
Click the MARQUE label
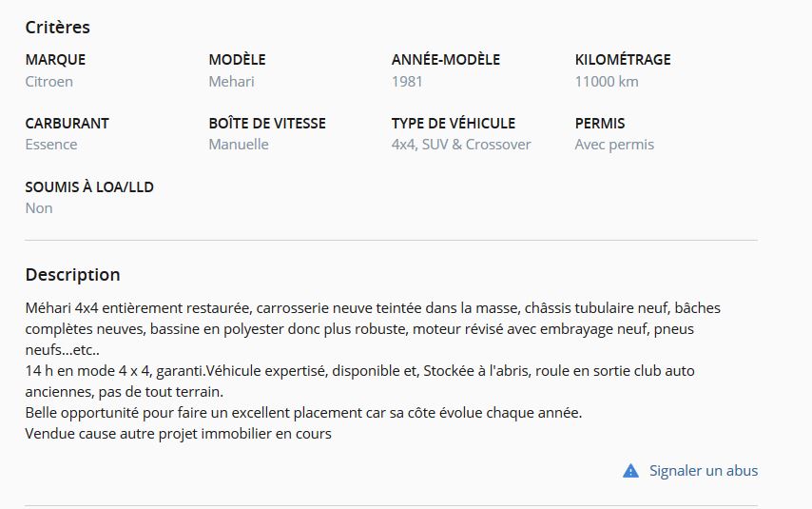[55, 60]
